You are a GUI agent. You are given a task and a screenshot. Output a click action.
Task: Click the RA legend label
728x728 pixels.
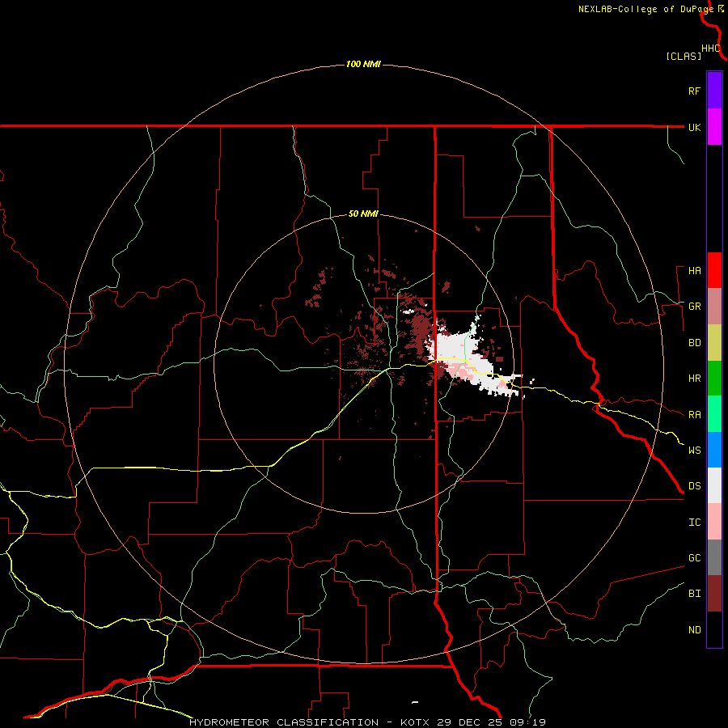pyautogui.click(x=694, y=415)
